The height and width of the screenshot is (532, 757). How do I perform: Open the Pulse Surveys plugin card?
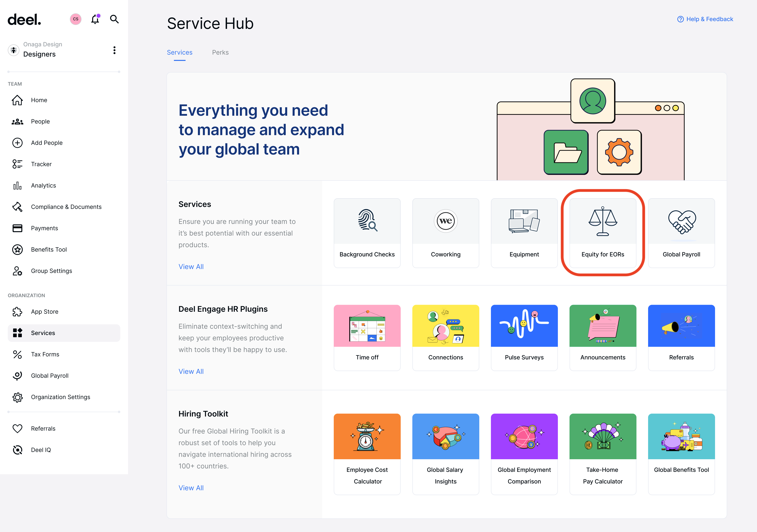pos(524,337)
